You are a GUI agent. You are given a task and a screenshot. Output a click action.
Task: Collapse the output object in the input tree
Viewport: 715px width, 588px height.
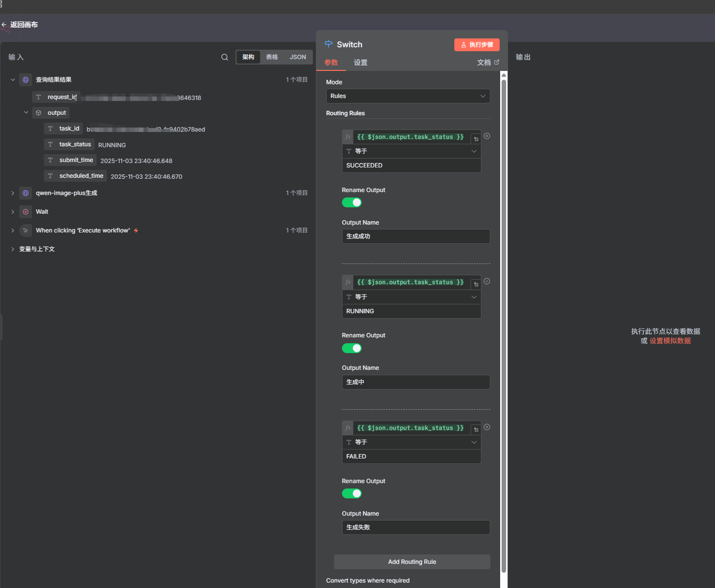pos(26,113)
